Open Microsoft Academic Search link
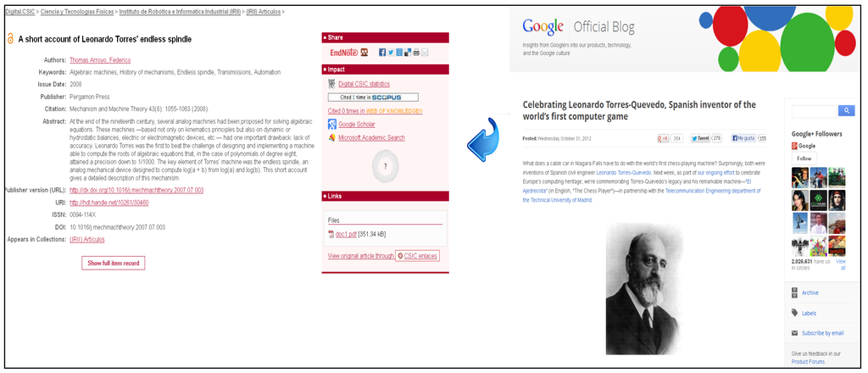The height and width of the screenshot is (373, 868). pos(370,137)
